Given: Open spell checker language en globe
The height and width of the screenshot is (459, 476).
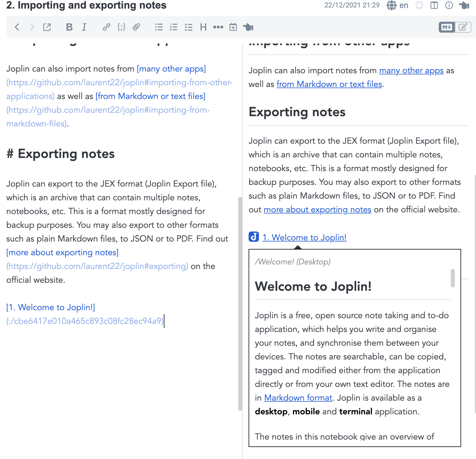Looking at the screenshot, I should (x=398, y=5).
